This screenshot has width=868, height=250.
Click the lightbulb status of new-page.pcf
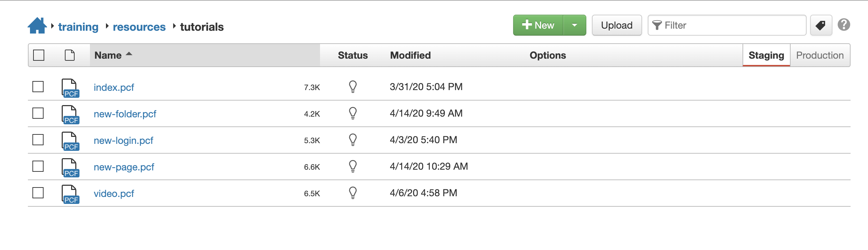coord(353,166)
